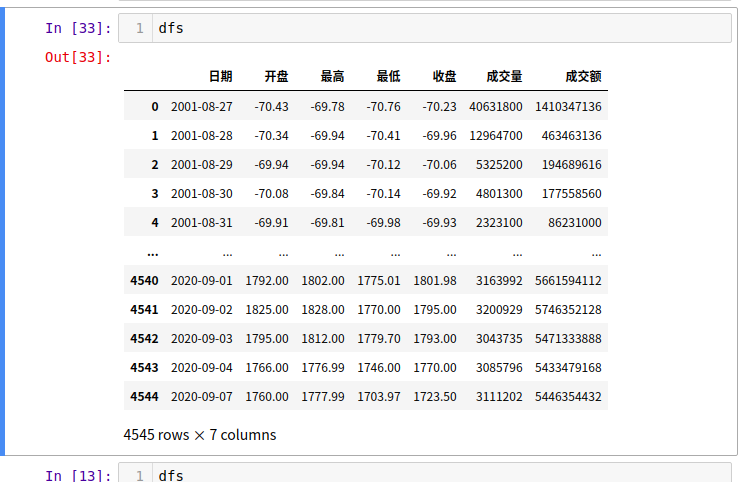The height and width of the screenshot is (482, 743).
Task: Select the date cell 2020-09-03
Action: [x=202, y=338]
